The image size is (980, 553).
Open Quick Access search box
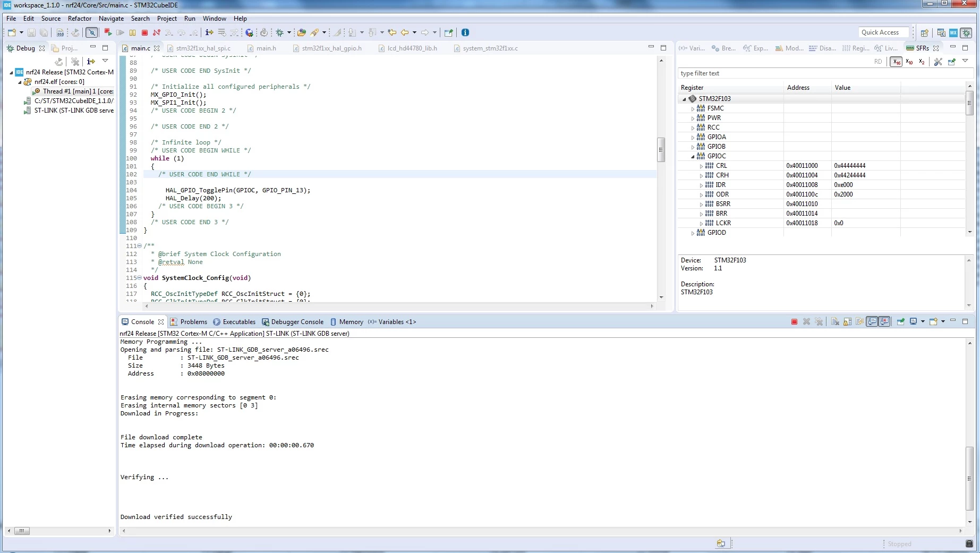883,32
